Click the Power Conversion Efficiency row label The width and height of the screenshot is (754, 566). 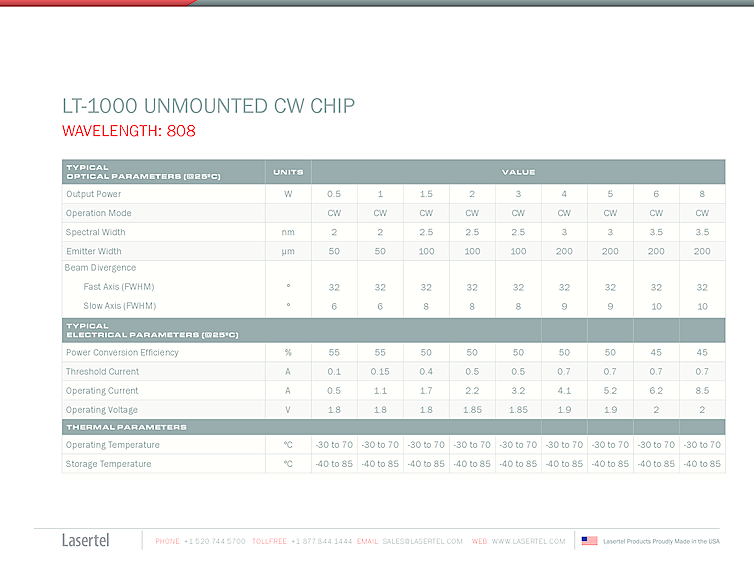pyautogui.click(x=122, y=353)
